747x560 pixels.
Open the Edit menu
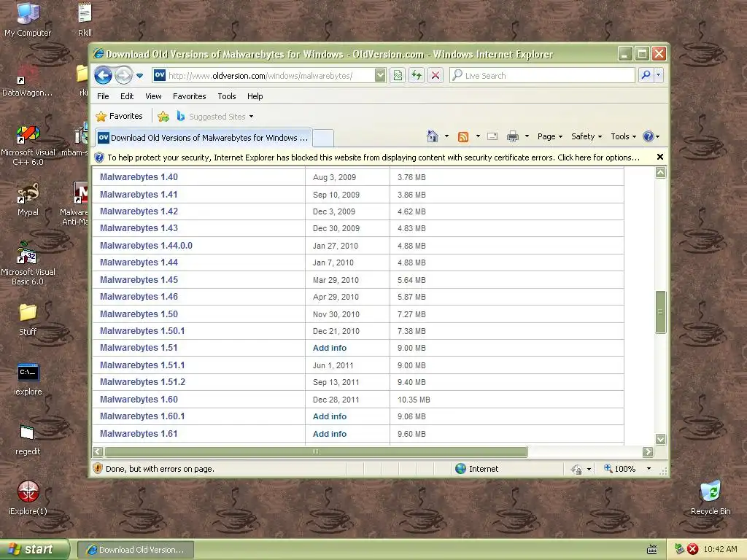click(127, 96)
